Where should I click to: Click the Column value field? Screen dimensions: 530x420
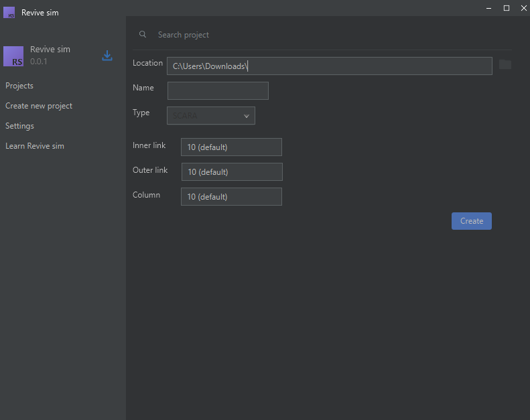coord(232,197)
